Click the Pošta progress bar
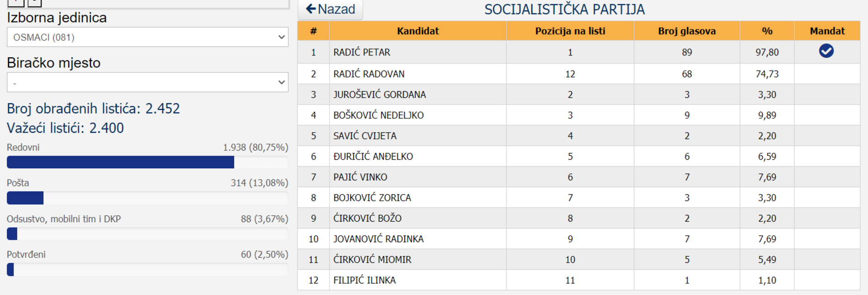The image size is (868, 295). (147, 198)
